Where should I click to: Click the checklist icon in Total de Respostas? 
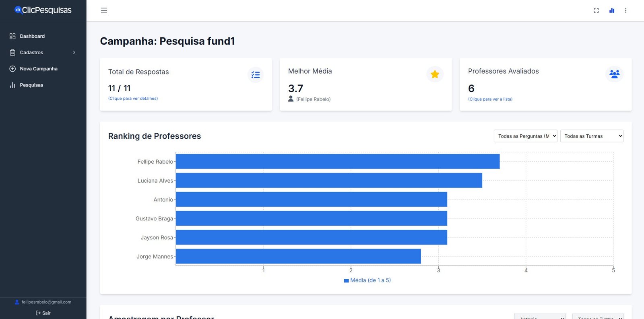pyautogui.click(x=256, y=75)
